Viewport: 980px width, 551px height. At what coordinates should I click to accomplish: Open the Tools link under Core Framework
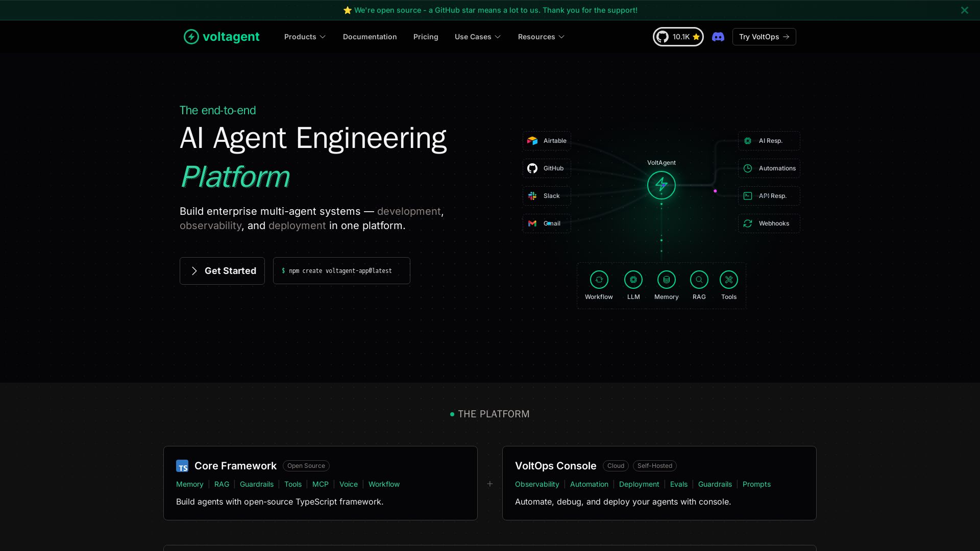click(x=293, y=484)
